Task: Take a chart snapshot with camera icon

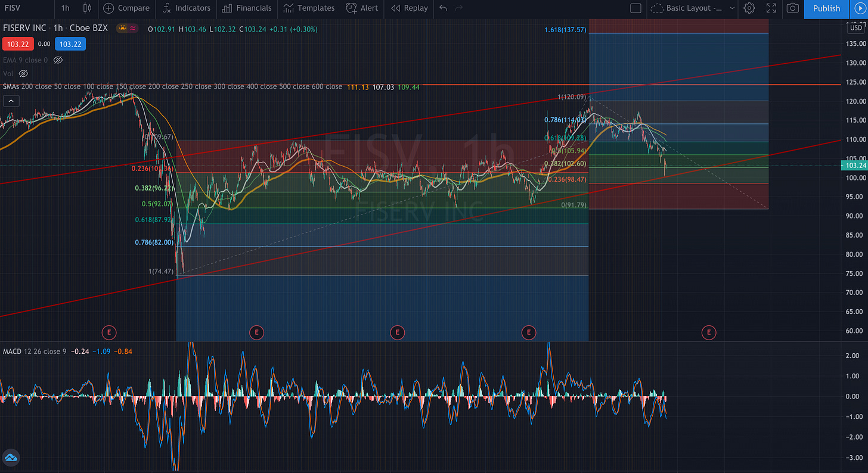Action: (792, 8)
